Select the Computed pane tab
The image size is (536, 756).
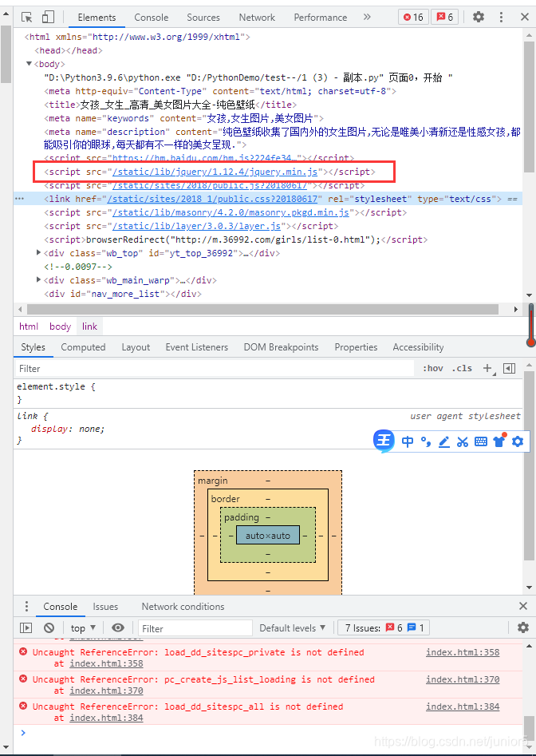[83, 347]
